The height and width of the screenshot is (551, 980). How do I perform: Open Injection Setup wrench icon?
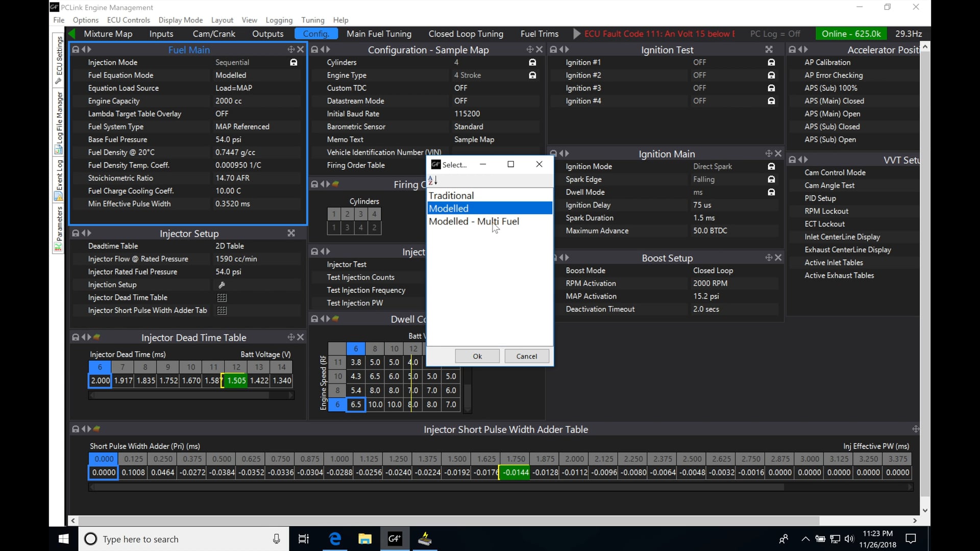[x=222, y=285]
